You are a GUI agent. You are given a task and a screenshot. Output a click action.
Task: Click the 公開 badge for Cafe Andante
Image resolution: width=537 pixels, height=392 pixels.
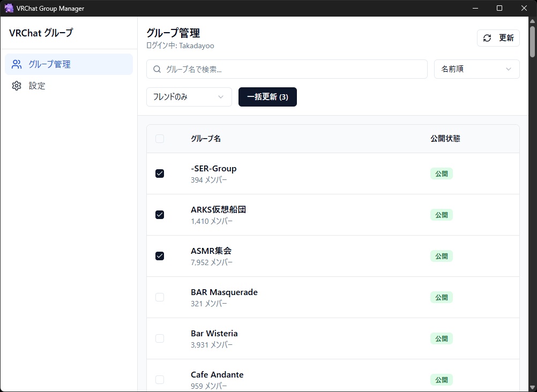(x=441, y=379)
